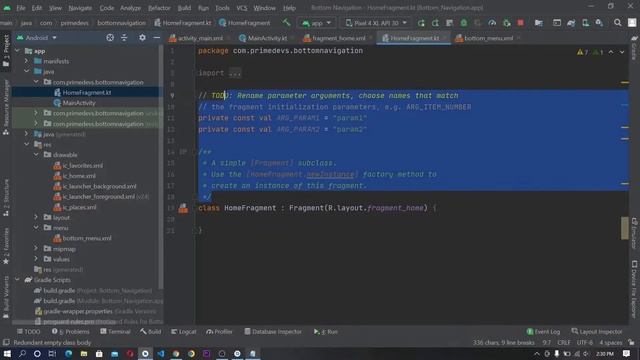Open the Layout Inspector

pyautogui.click(x=597, y=331)
